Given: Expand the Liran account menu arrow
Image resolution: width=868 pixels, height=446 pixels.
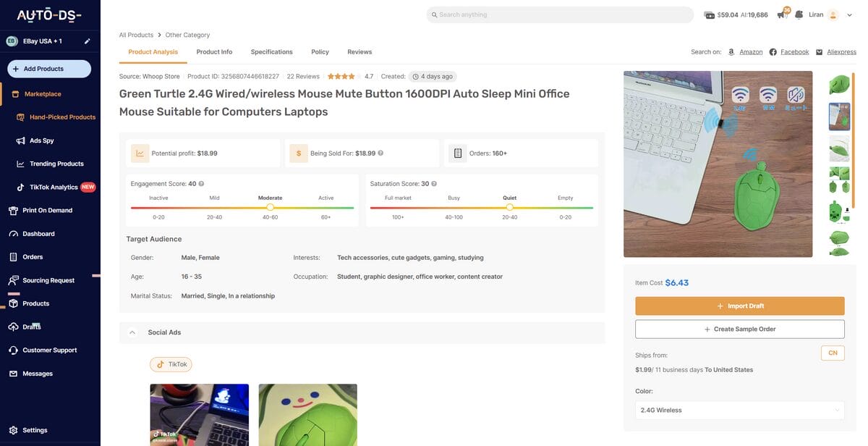Looking at the screenshot, I should click(x=850, y=14).
